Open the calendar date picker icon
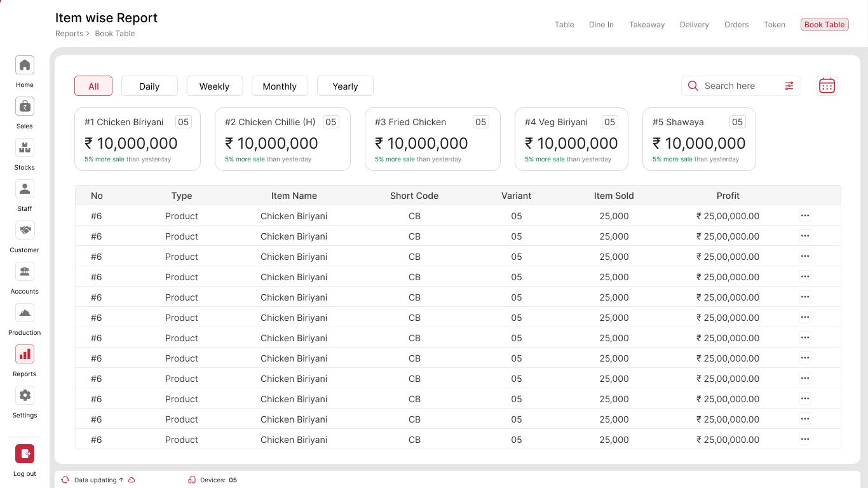The width and height of the screenshot is (868, 488). coord(827,86)
